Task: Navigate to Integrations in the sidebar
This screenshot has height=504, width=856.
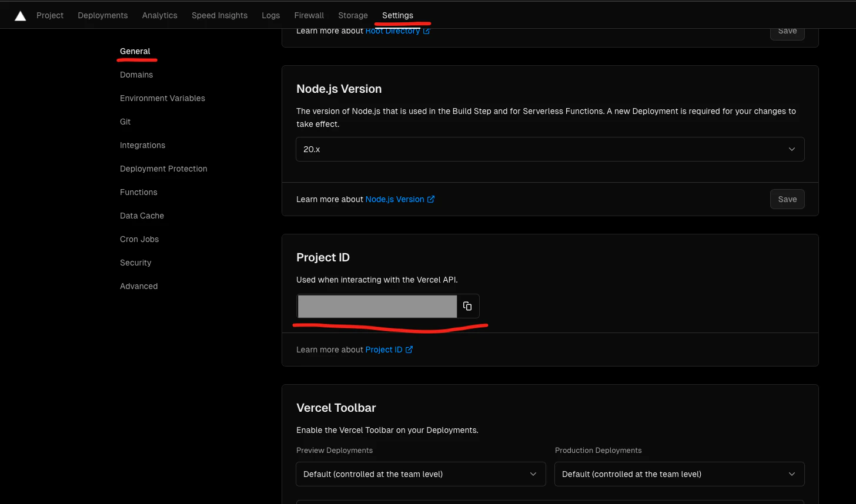Action: [142, 145]
